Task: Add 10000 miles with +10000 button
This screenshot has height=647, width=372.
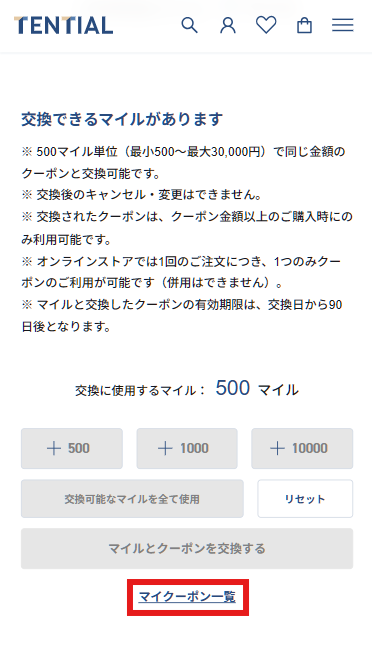Action: tap(302, 449)
